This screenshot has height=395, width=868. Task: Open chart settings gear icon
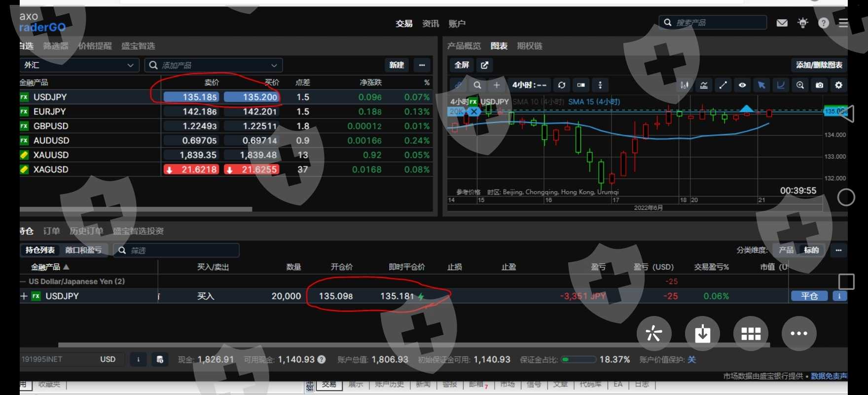838,85
